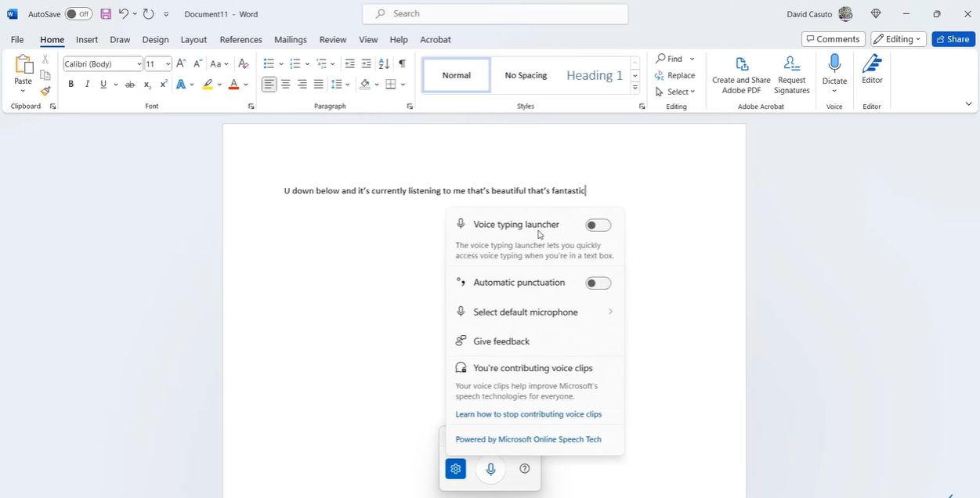Click Replace in Editing group

click(x=675, y=75)
